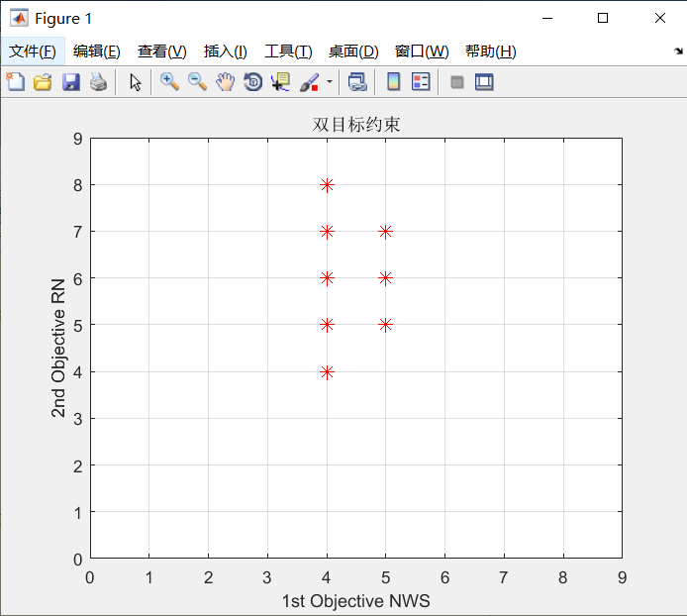Minimize the Figure 1 window
Viewport: 687px width, 616px height.
[x=547, y=18]
